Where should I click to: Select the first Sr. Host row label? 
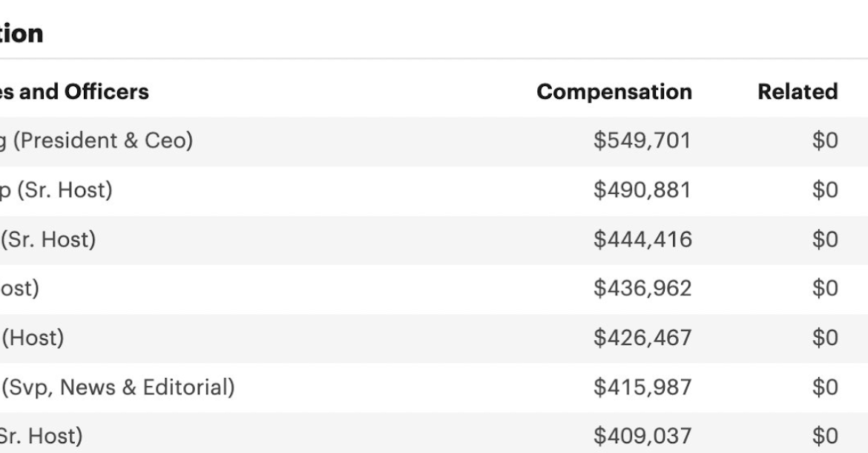(56, 190)
